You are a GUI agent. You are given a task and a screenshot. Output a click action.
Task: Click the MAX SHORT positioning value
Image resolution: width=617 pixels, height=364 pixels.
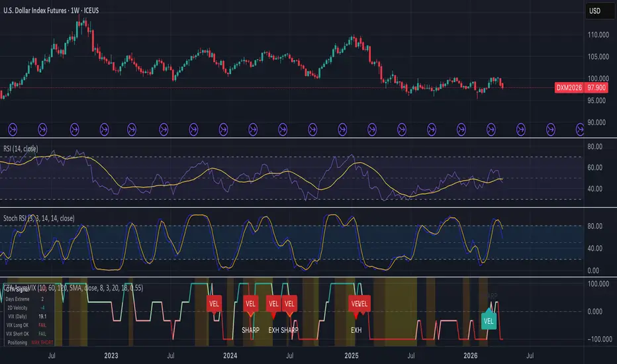coord(42,342)
